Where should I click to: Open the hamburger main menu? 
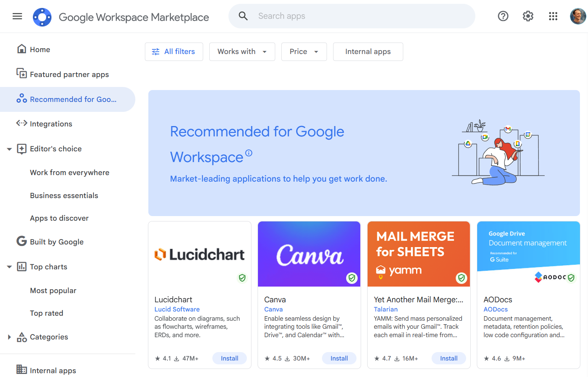[17, 16]
